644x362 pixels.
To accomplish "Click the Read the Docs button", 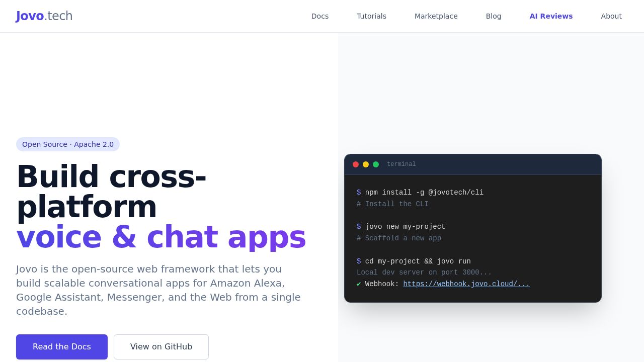I will coord(62,347).
